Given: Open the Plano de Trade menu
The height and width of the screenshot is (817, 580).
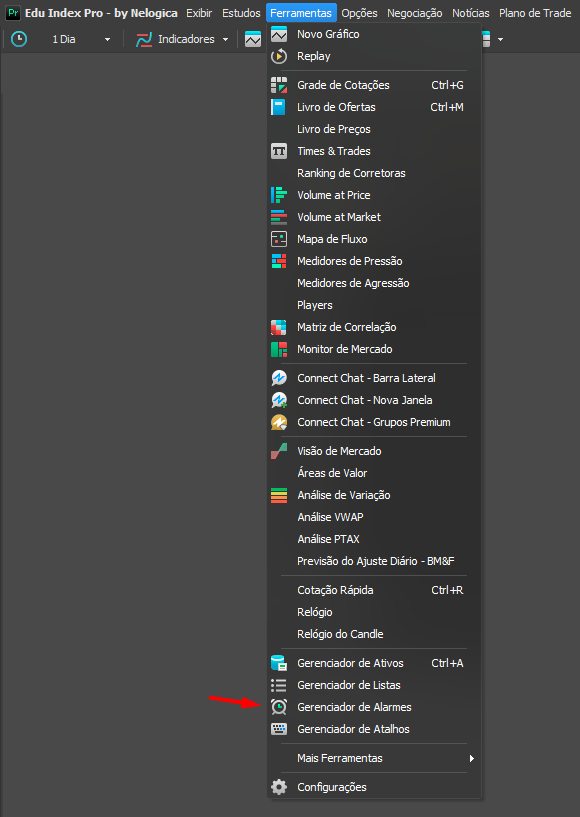Looking at the screenshot, I should pyautogui.click(x=535, y=13).
